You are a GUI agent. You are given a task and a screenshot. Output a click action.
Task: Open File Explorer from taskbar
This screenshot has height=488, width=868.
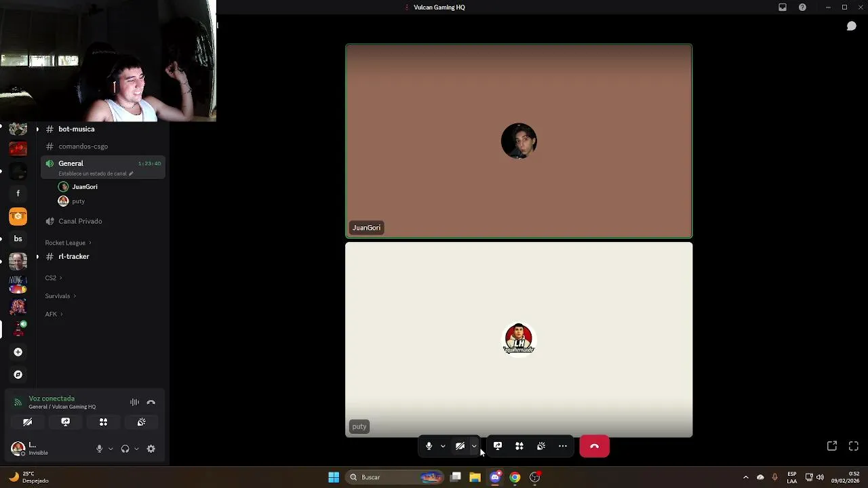click(475, 477)
